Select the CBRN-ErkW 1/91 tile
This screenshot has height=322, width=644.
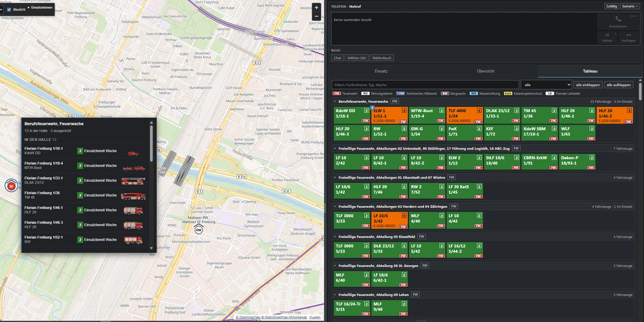540,162
